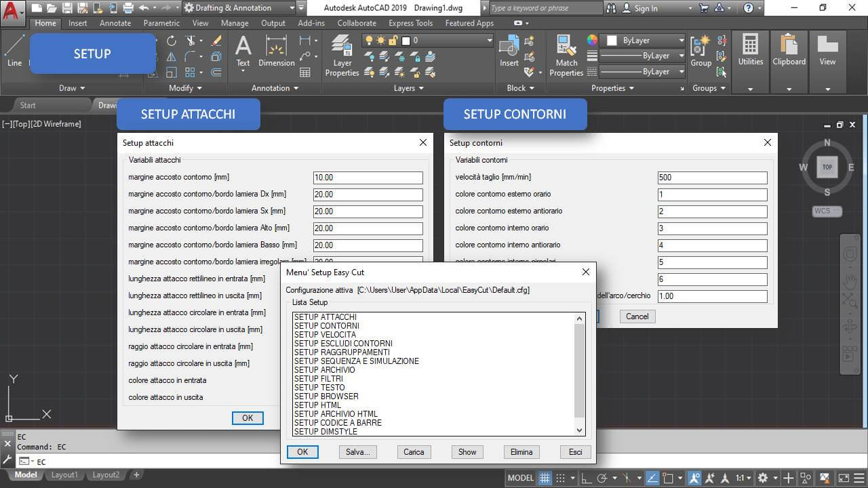Click the Undo arrow in quick access toolbar
Screen dimensions: 868x488
pyautogui.click(x=143, y=8)
